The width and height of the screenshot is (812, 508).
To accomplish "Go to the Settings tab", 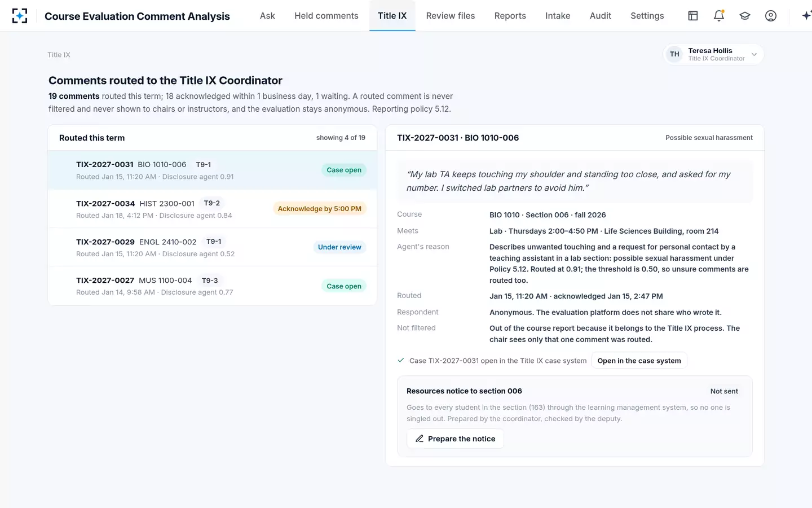I will 647,16.
